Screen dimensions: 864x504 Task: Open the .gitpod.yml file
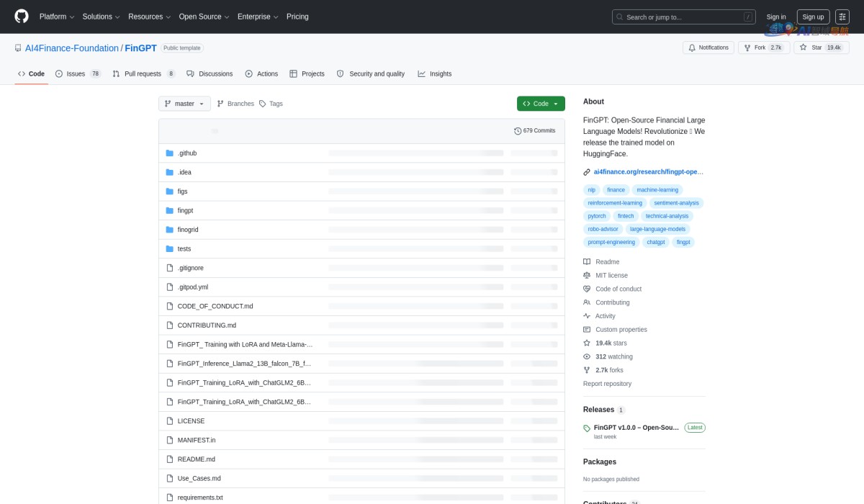tap(193, 287)
